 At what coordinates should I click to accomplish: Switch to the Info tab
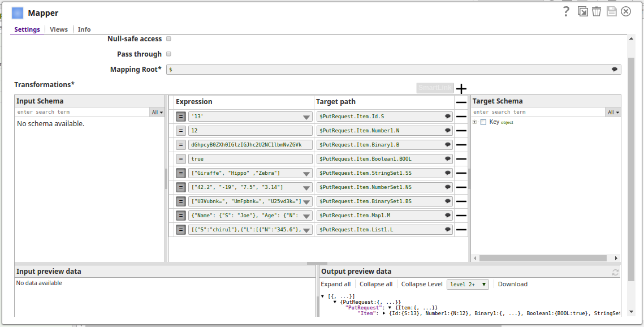84,29
